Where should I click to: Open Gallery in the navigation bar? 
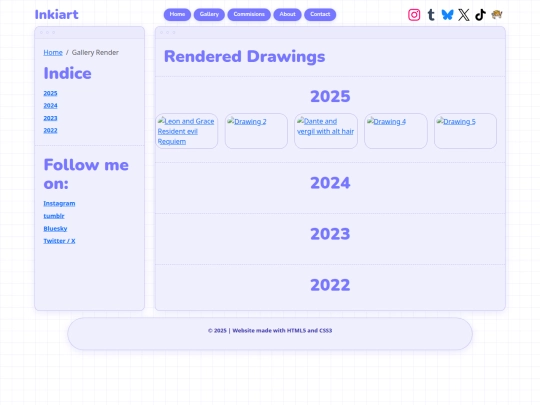(x=209, y=14)
